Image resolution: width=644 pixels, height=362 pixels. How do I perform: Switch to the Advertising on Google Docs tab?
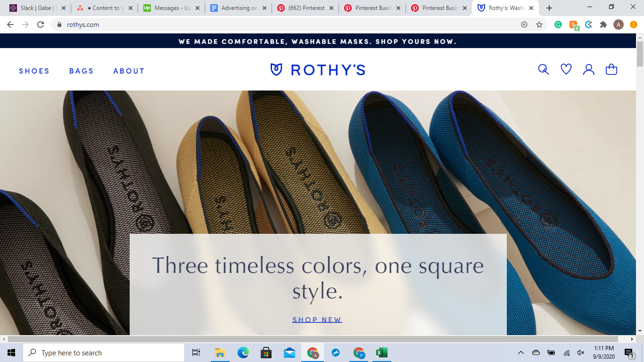(x=238, y=8)
